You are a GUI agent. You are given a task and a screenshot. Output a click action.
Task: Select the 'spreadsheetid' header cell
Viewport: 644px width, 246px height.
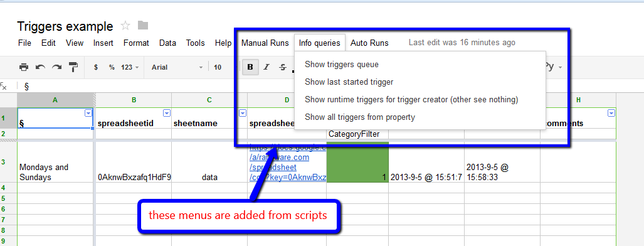tap(134, 118)
